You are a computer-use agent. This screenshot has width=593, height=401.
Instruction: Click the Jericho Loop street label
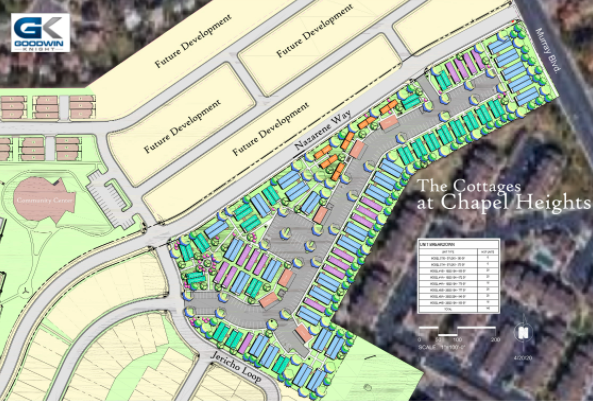pyautogui.click(x=235, y=367)
